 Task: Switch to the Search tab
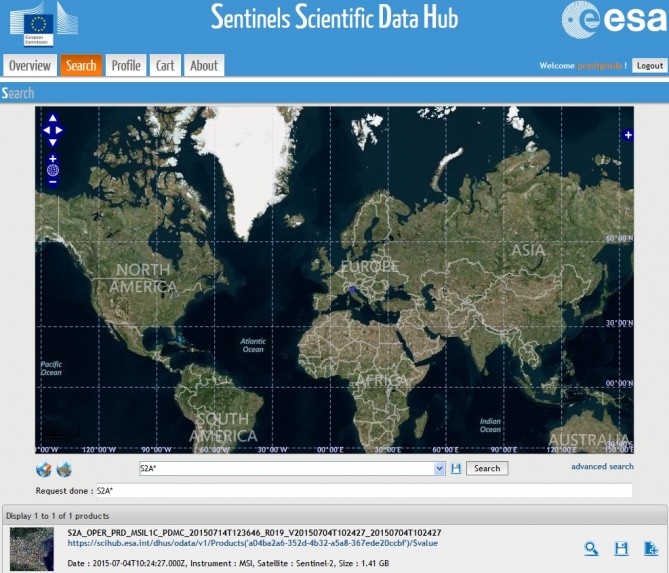click(x=81, y=65)
